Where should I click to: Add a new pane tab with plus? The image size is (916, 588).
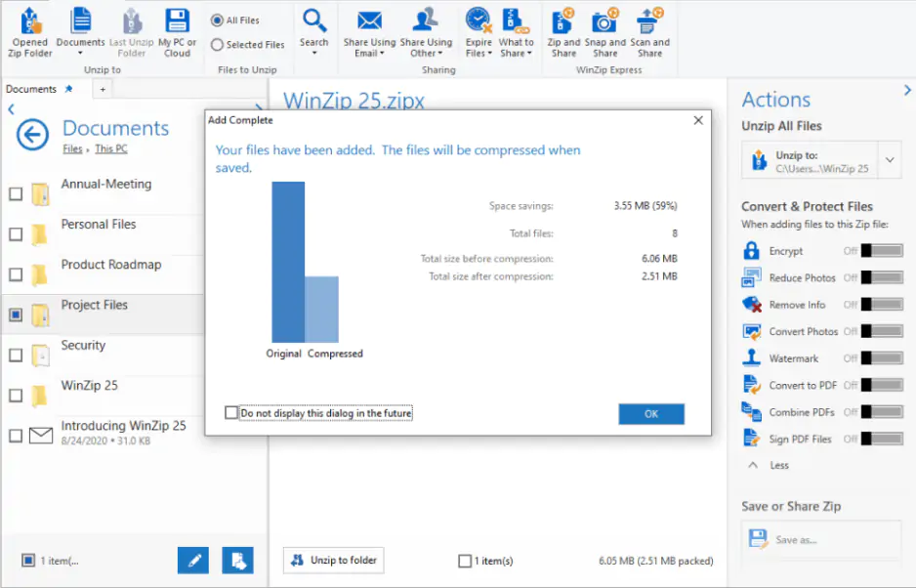click(103, 90)
